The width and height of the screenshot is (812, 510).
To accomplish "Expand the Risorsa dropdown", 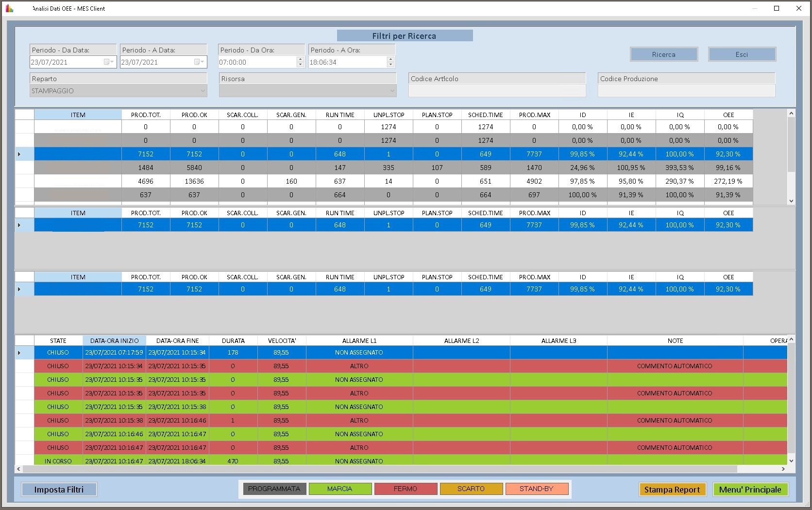I will 392,91.
